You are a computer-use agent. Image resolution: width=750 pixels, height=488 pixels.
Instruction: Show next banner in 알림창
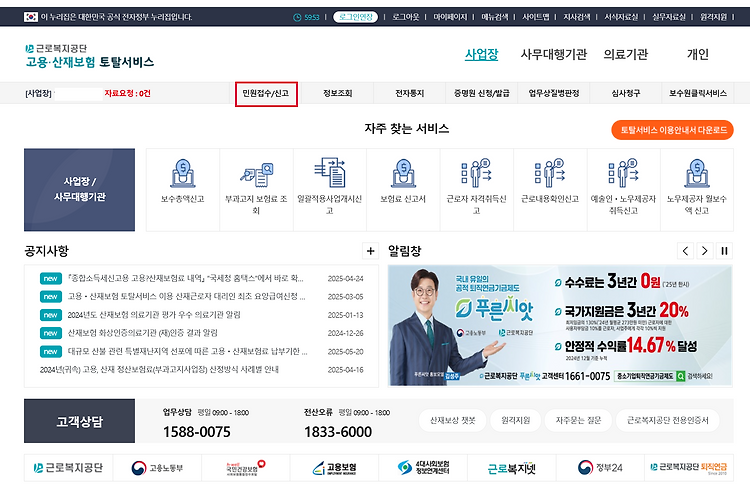pyautogui.click(x=705, y=251)
